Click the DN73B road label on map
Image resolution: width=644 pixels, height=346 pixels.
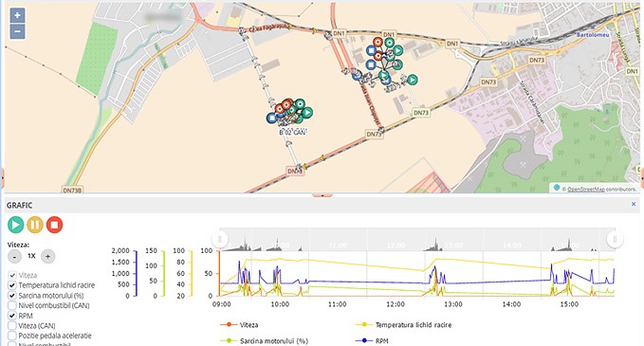pyautogui.click(x=72, y=190)
